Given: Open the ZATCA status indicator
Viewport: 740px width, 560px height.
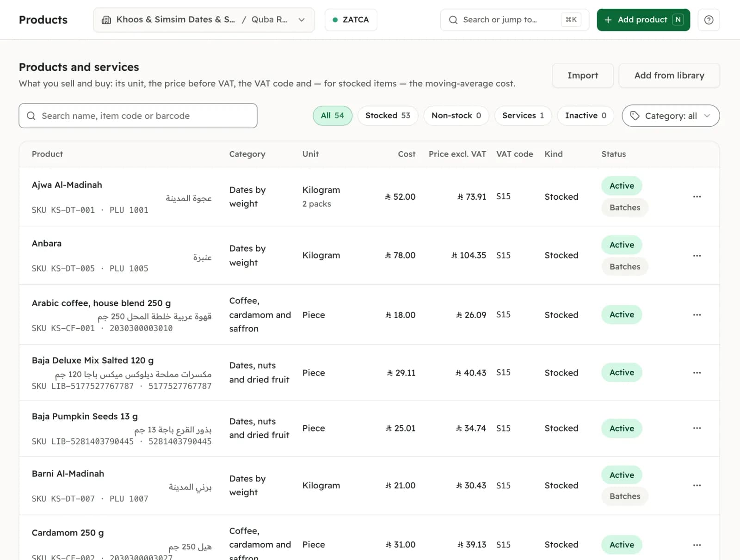Looking at the screenshot, I should (351, 20).
